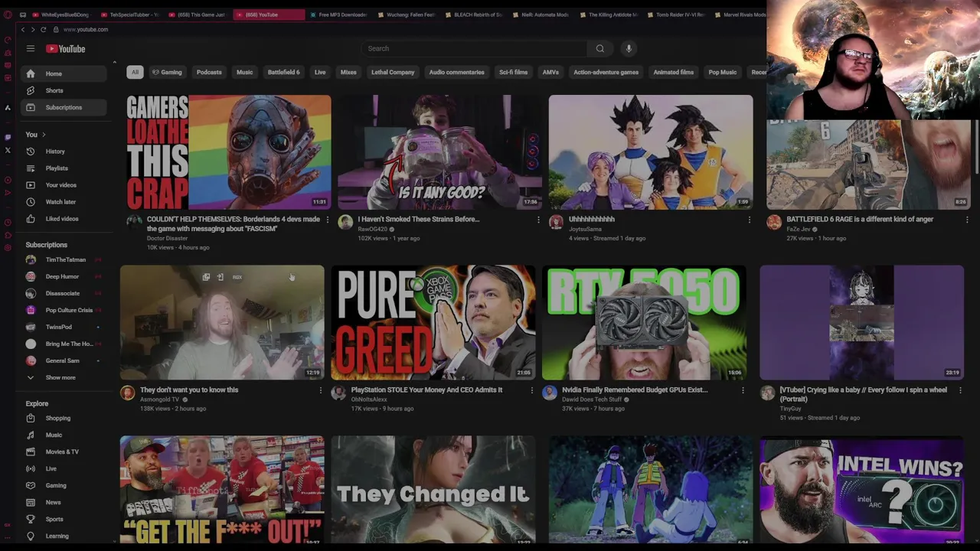Open Liked videos in sidebar
The height and width of the screenshot is (551, 980).
tap(64, 219)
